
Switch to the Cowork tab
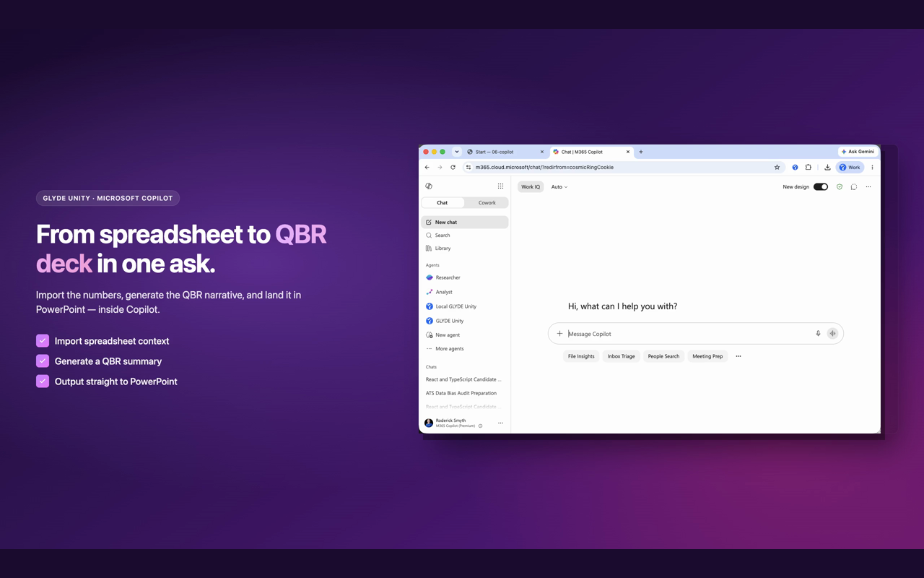tap(487, 203)
